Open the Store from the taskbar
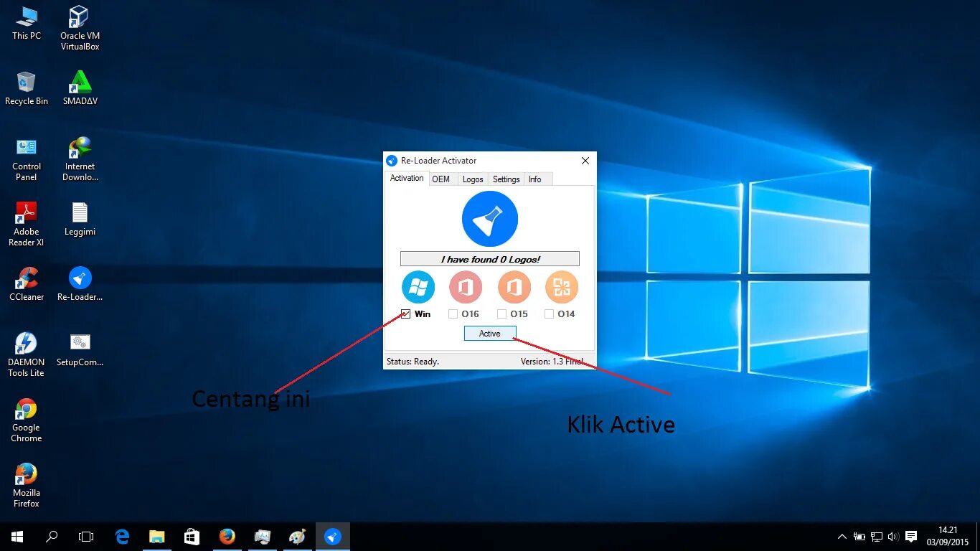The width and height of the screenshot is (980, 551). click(x=192, y=537)
